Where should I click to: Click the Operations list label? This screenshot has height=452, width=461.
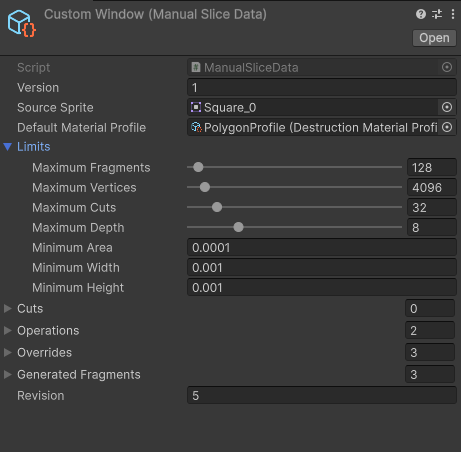point(48,331)
